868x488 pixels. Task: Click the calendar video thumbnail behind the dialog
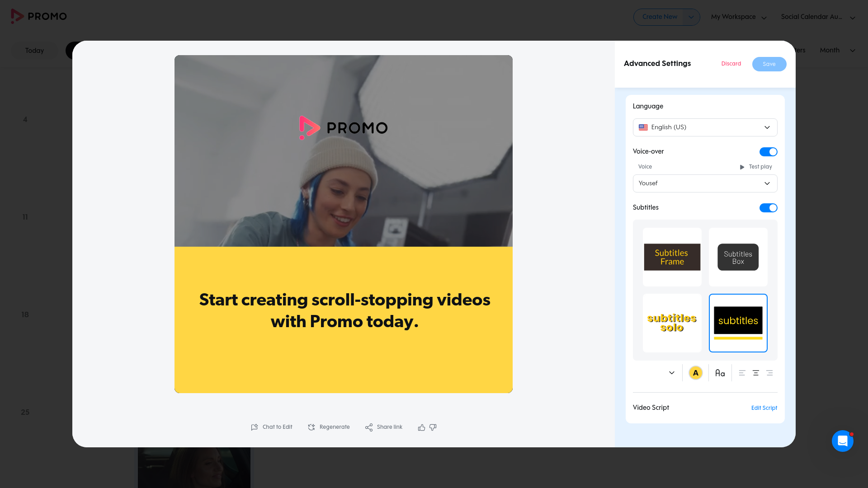(194, 468)
